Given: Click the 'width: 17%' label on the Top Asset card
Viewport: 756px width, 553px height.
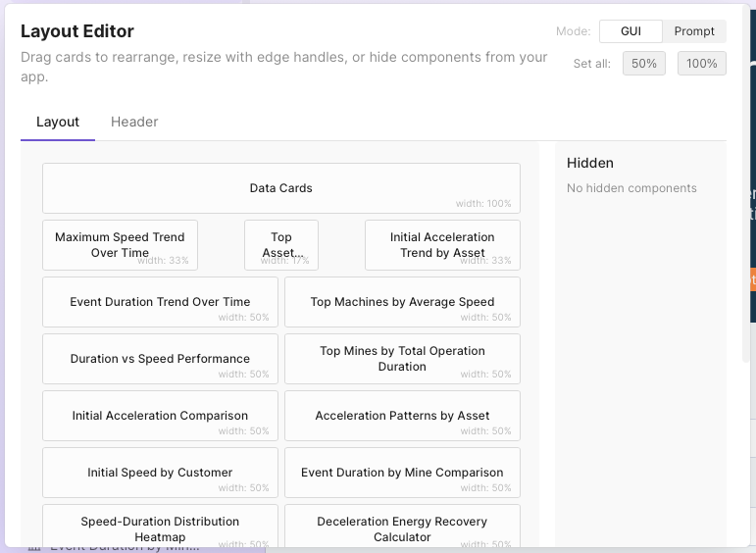Looking at the screenshot, I should click(x=285, y=261).
